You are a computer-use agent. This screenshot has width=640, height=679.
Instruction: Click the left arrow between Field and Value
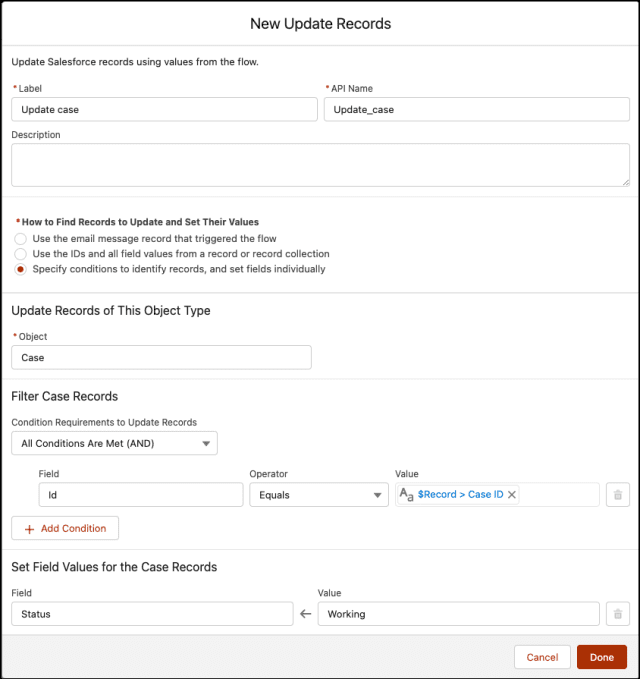[x=305, y=614]
